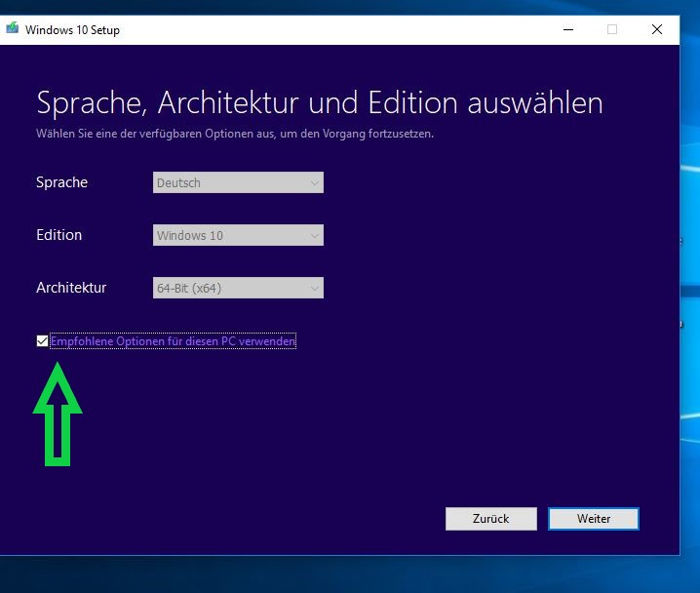
Task: Click the Windows 10 Setup title bar icon
Action: 12,28
